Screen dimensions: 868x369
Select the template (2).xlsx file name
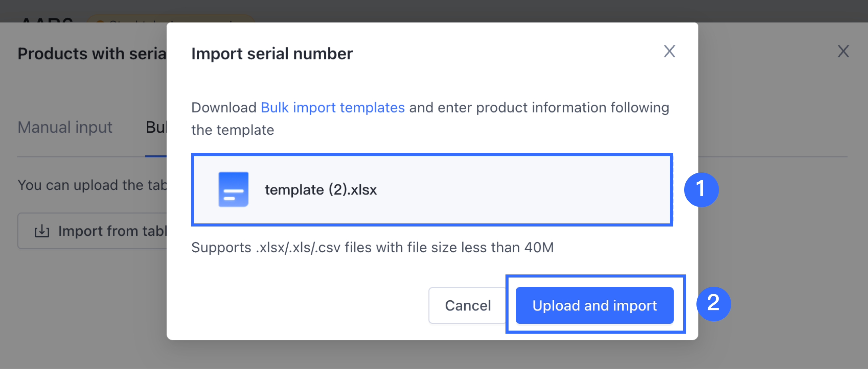pyautogui.click(x=321, y=190)
